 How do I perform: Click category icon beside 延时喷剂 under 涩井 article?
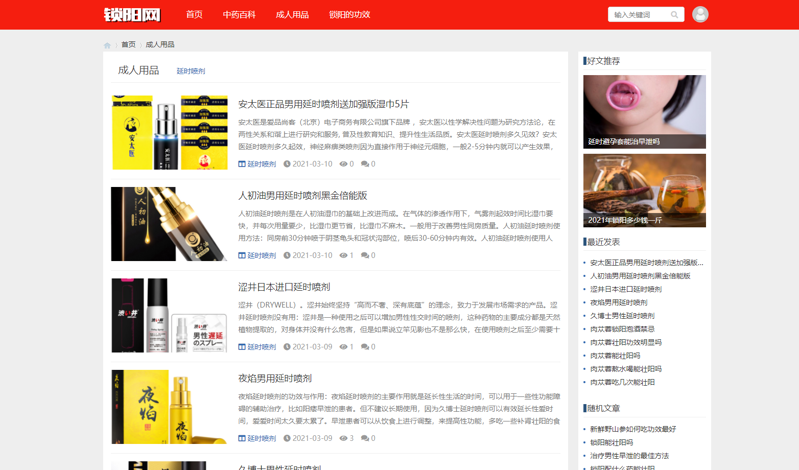(242, 347)
